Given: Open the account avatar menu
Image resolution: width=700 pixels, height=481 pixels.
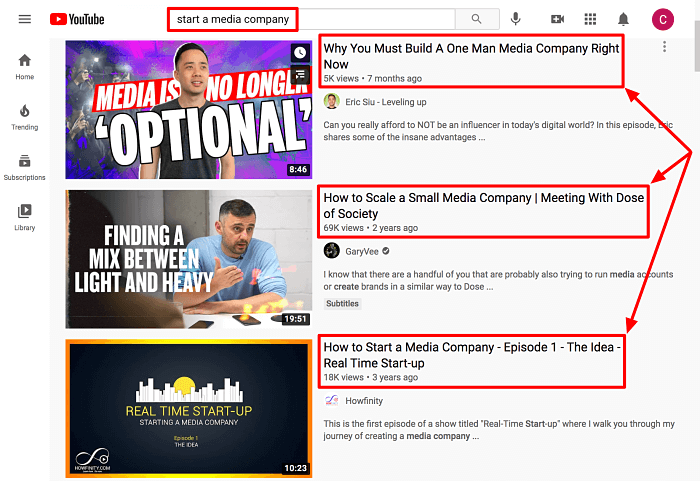Looking at the screenshot, I should click(x=662, y=19).
